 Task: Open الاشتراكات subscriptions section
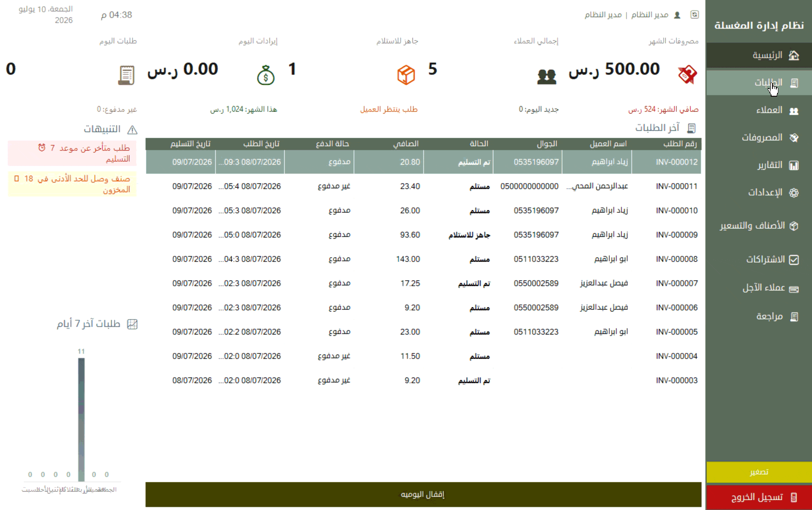pyautogui.click(x=759, y=259)
